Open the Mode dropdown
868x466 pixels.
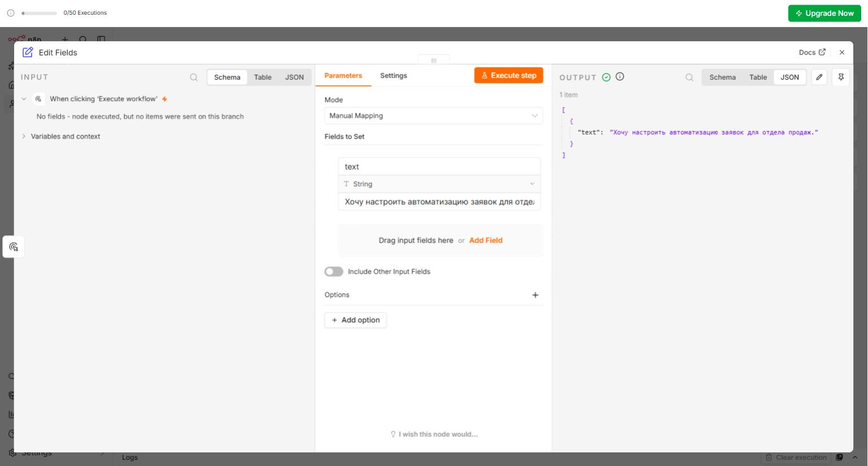[433, 115]
